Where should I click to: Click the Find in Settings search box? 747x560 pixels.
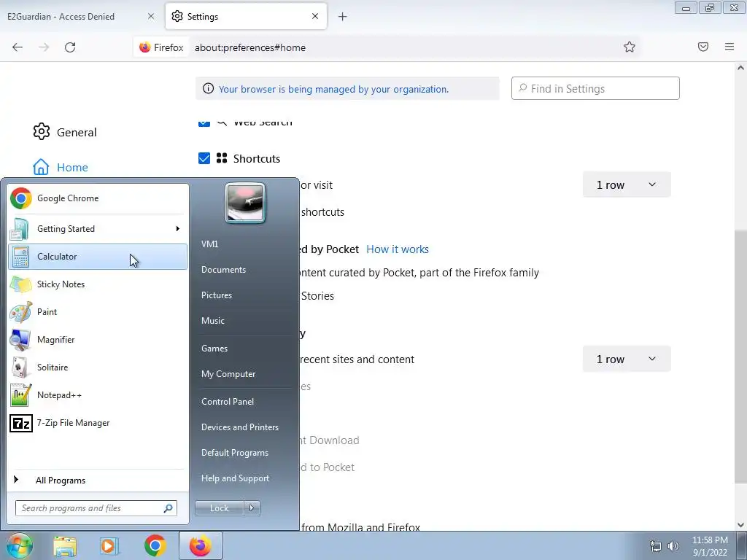click(595, 88)
